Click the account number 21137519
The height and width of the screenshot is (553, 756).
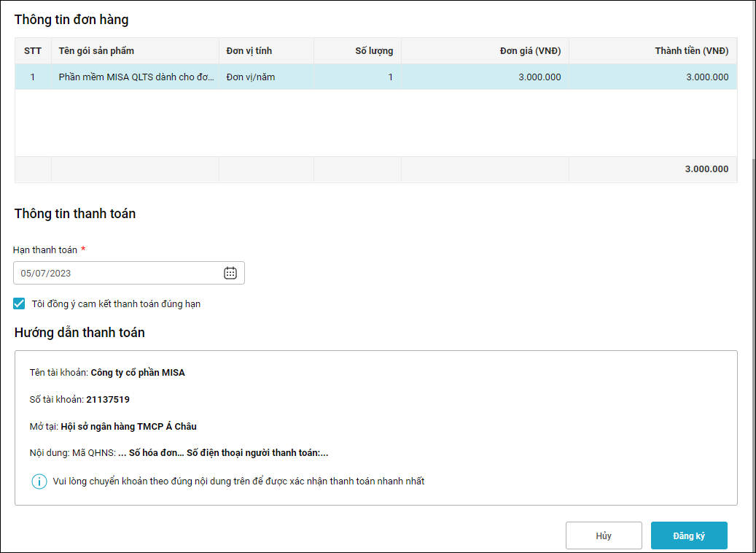coord(108,399)
